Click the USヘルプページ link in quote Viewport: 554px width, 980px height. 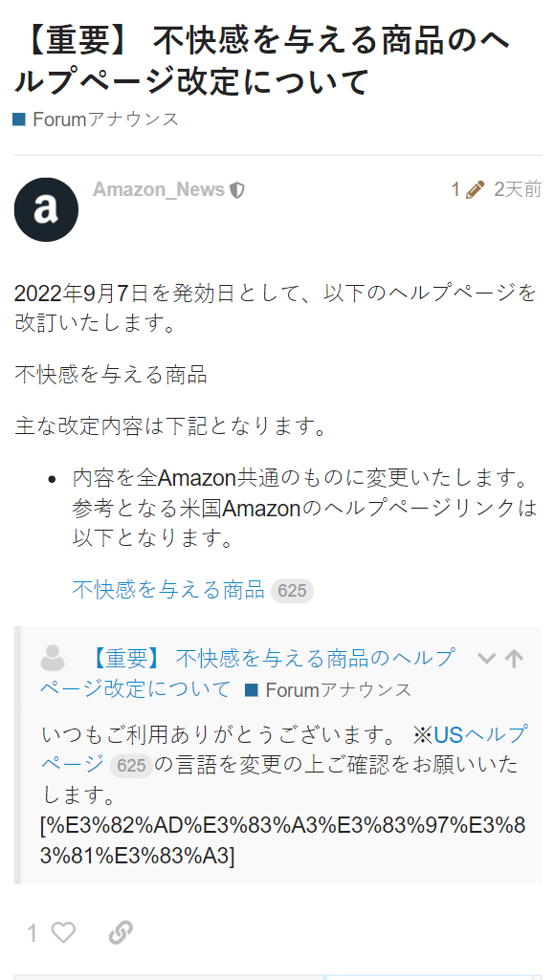point(284,750)
